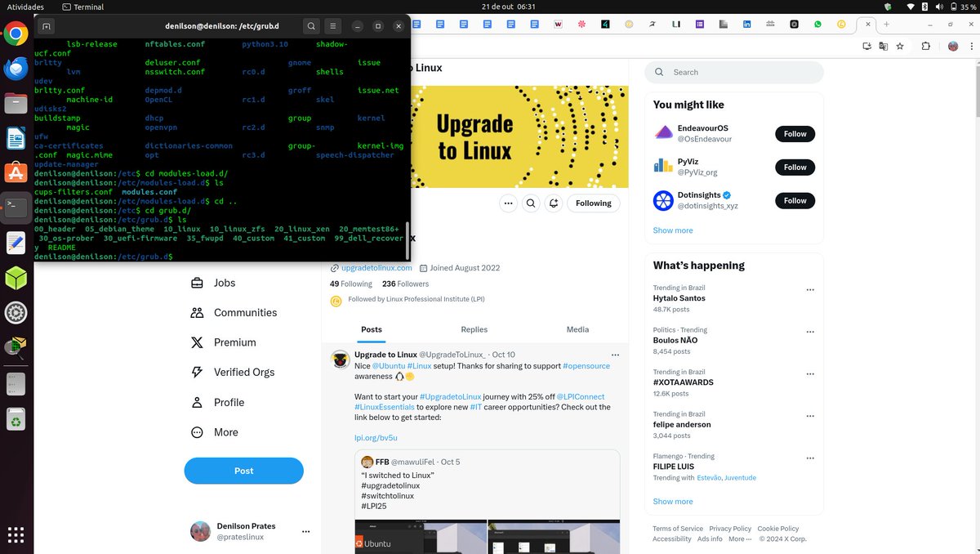Click the search icon on the profile header

(531, 203)
